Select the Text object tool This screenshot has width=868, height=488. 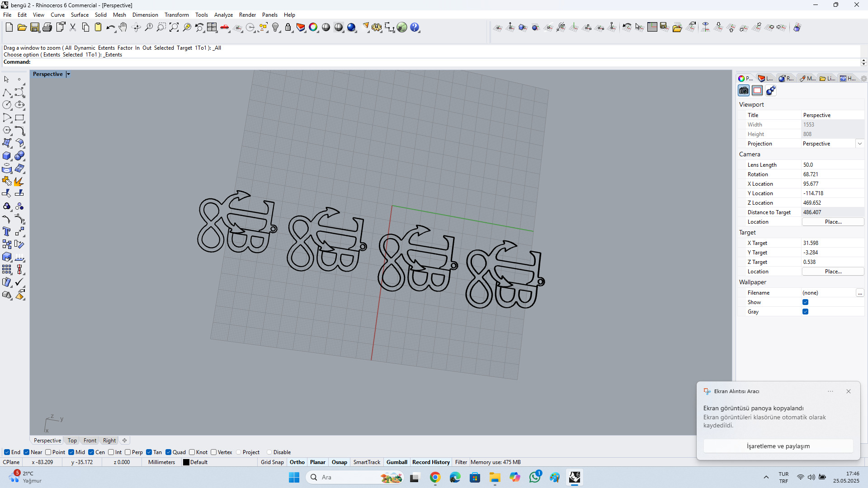click(7, 232)
